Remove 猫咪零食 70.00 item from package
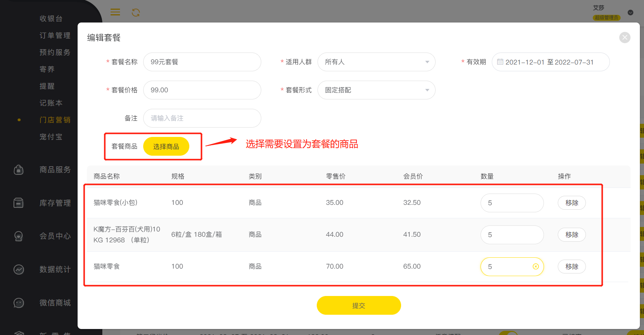Viewport: 644px width, 335px height. (x=572, y=267)
